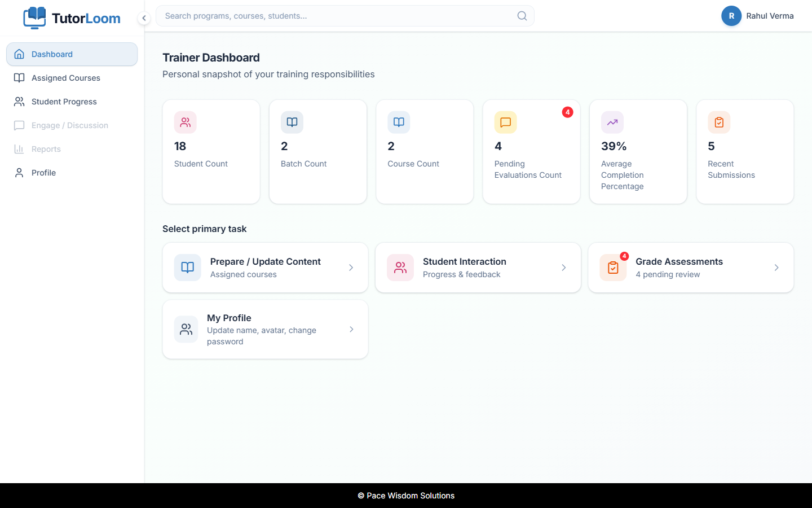Click the Batch Count book icon
Image resolution: width=812 pixels, height=508 pixels.
292,122
